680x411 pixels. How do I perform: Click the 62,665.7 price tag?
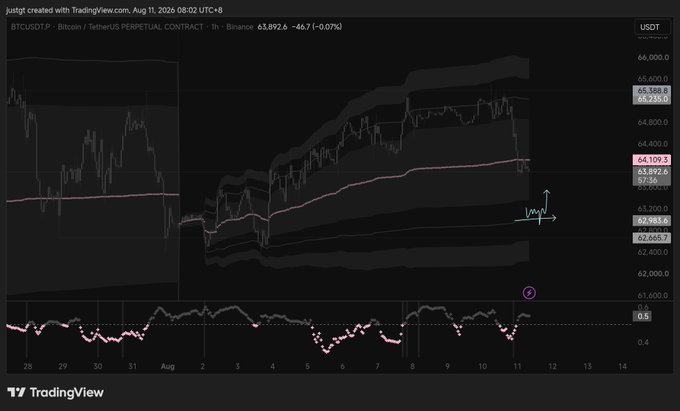point(652,238)
